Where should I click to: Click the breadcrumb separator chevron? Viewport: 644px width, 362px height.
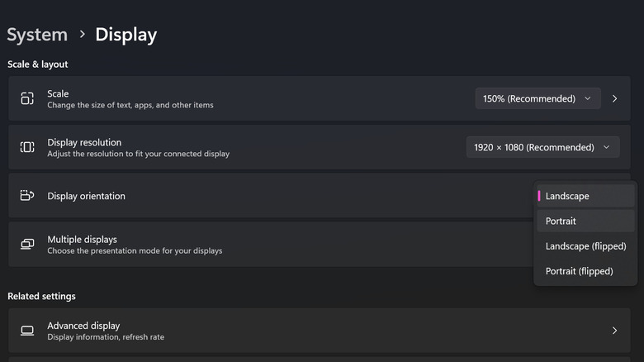coord(82,35)
